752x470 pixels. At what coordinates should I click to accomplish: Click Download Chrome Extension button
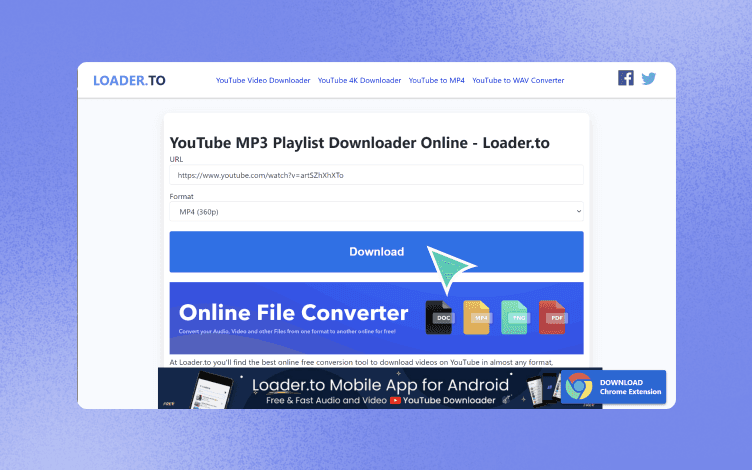[x=613, y=387]
